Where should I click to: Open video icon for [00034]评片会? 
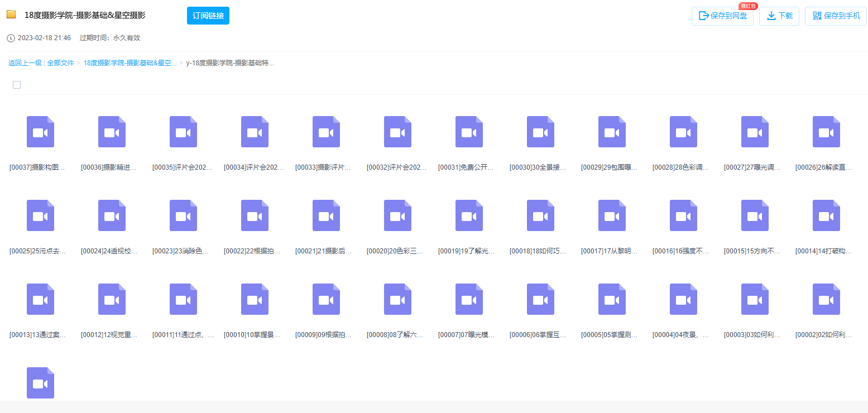[x=255, y=132]
